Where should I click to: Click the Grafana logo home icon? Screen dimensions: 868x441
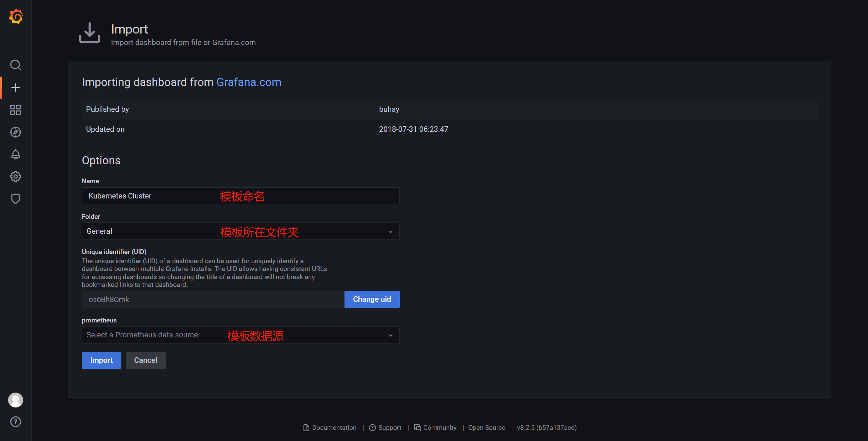16,17
